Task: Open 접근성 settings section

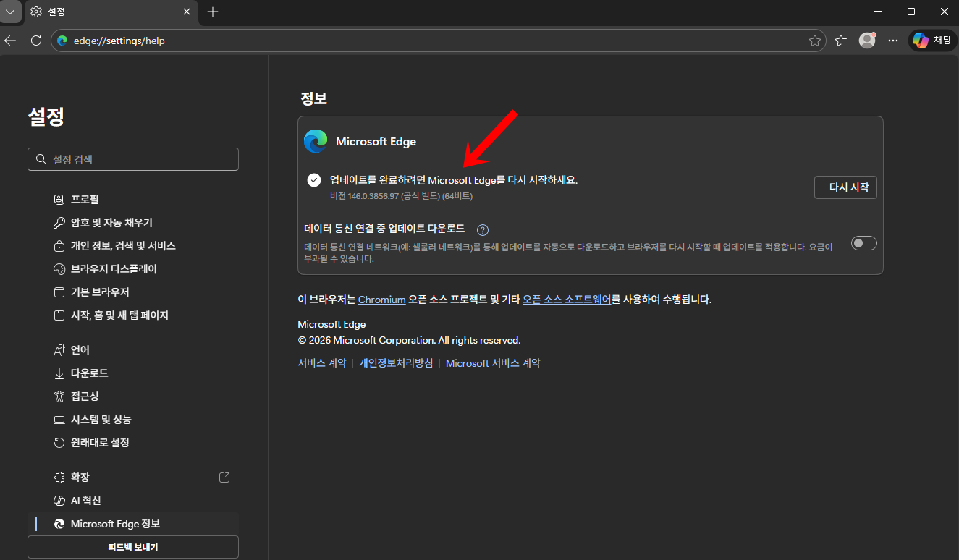Action: tap(133, 396)
